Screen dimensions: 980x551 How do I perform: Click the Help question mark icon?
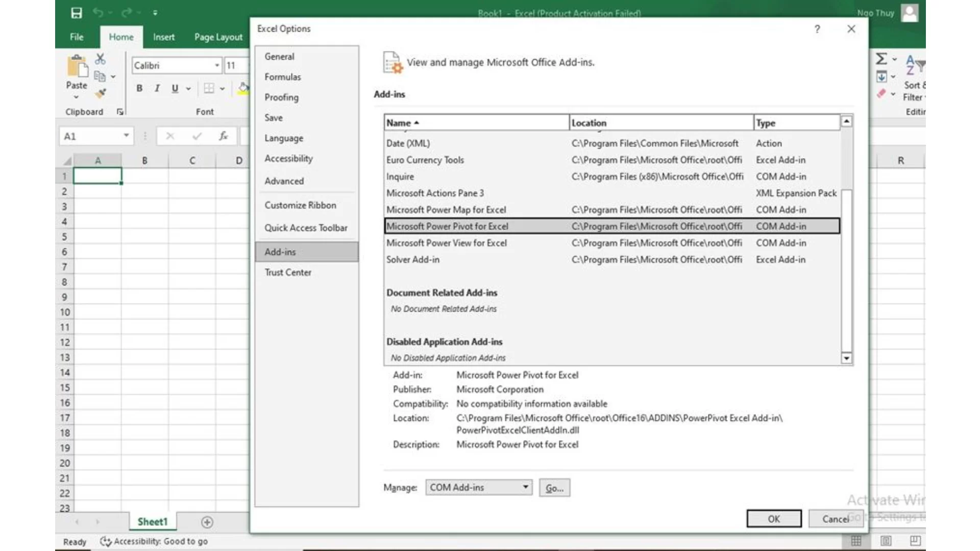coord(817,29)
